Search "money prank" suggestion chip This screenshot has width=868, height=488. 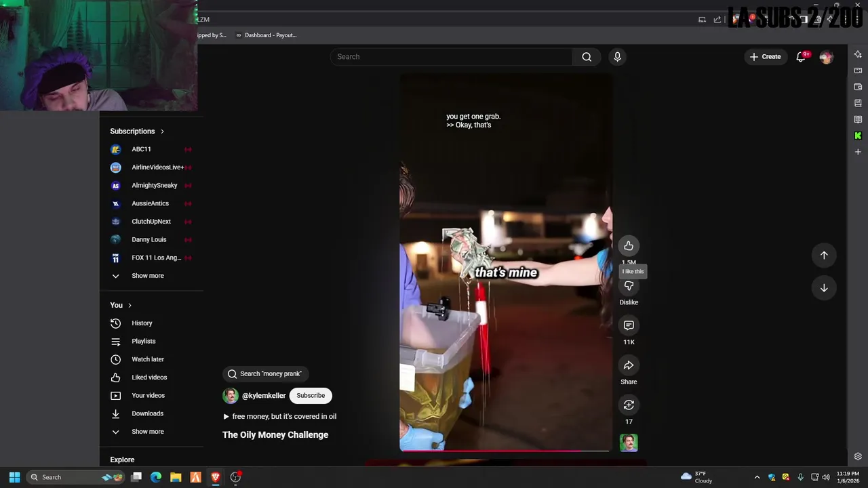click(265, 373)
